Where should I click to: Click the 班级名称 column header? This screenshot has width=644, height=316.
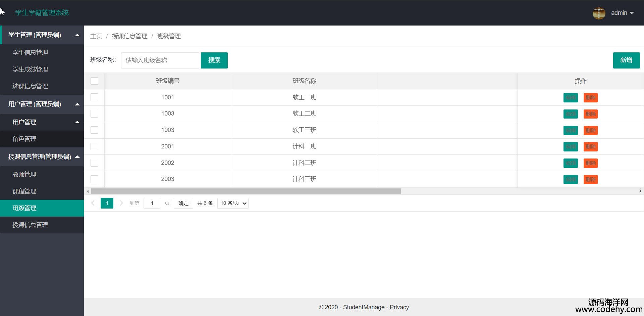(305, 81)
